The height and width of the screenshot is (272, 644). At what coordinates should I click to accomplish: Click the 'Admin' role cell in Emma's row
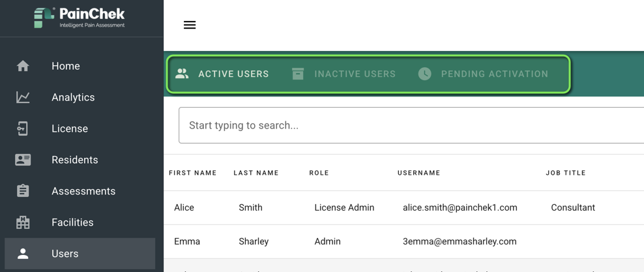[x=327, y=241]
